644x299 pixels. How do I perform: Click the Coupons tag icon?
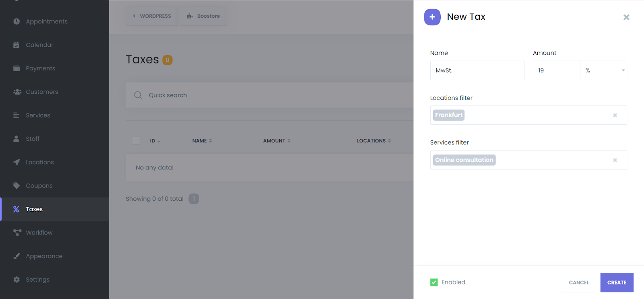click(17, 186)
